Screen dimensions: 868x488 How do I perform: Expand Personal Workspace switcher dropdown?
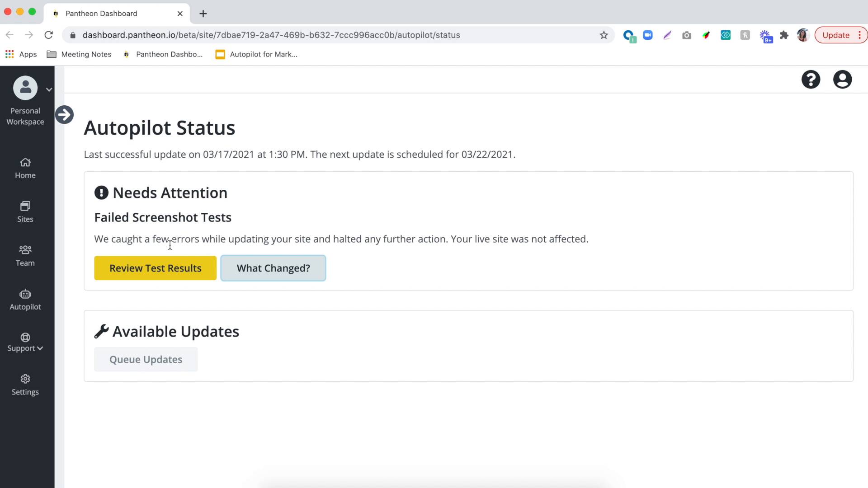coord(49,89)
